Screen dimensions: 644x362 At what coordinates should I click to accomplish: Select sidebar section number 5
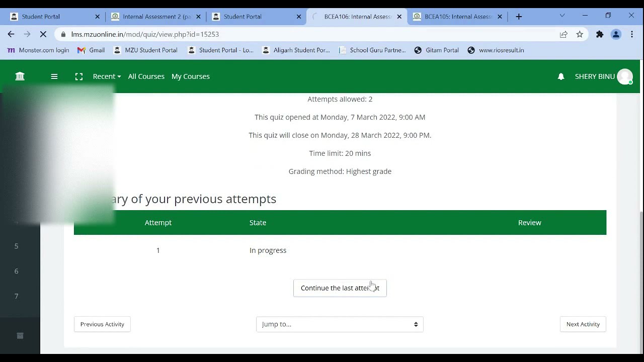16,246
